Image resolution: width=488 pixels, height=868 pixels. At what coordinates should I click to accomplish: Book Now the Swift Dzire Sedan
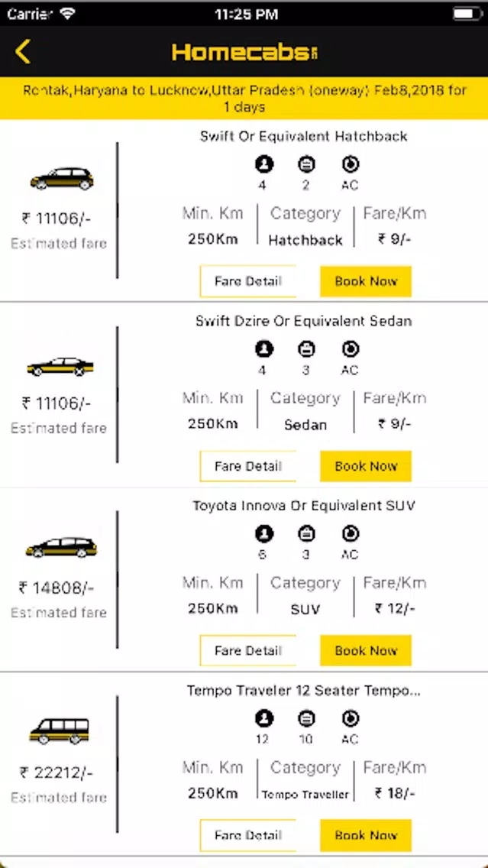click(366, 466)
